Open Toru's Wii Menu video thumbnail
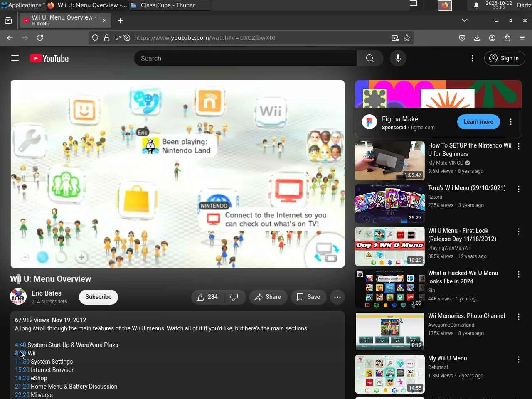This screenshot has height=399, width=532. [x=390, y=204]
